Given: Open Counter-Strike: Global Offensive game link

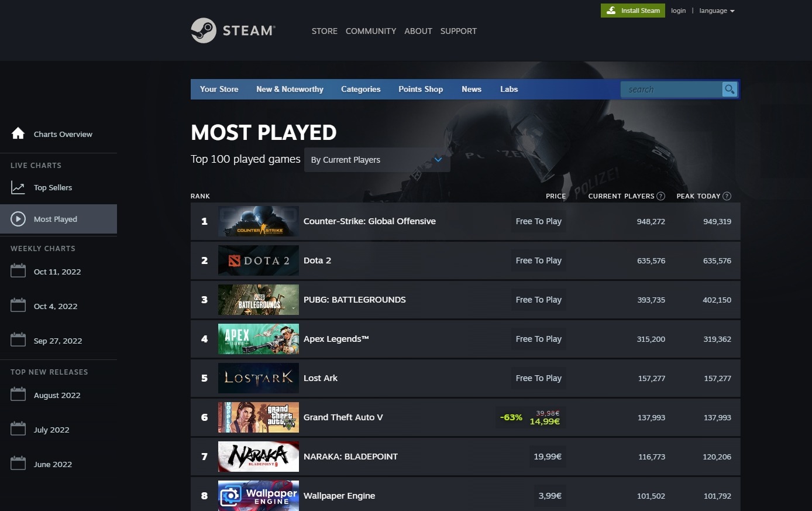Looking at the screenshot, I should coord(369,221).
